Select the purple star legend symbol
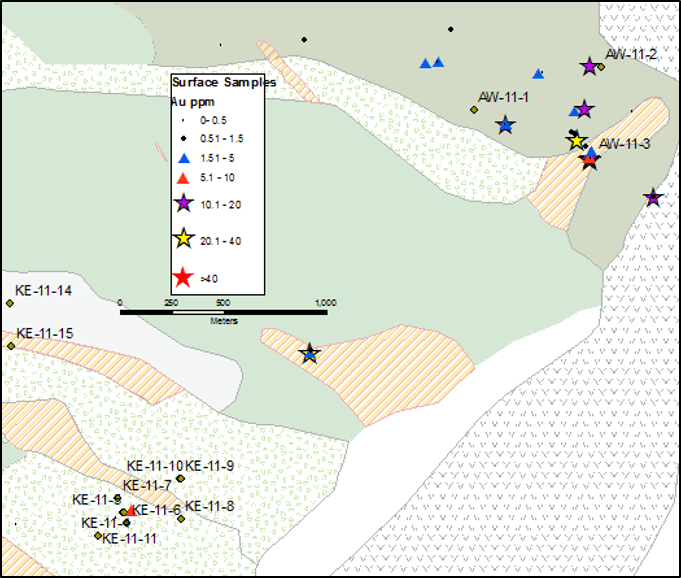 point(183,203)
